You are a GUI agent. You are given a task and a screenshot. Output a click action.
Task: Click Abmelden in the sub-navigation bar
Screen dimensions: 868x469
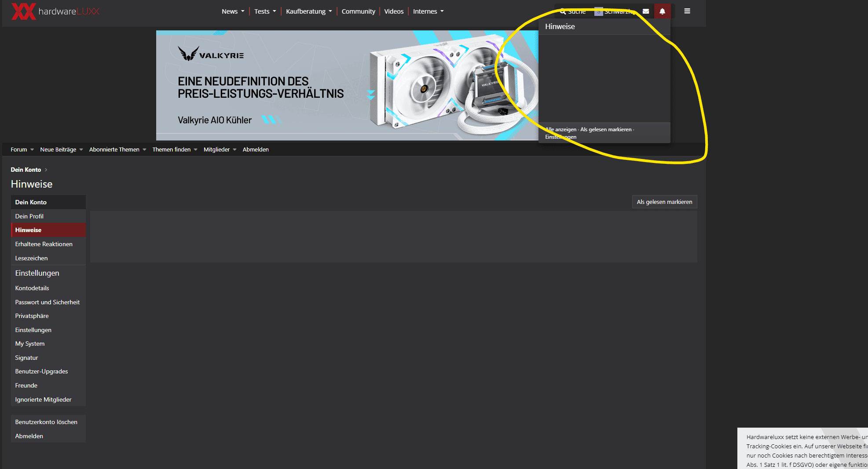[256, 150]
